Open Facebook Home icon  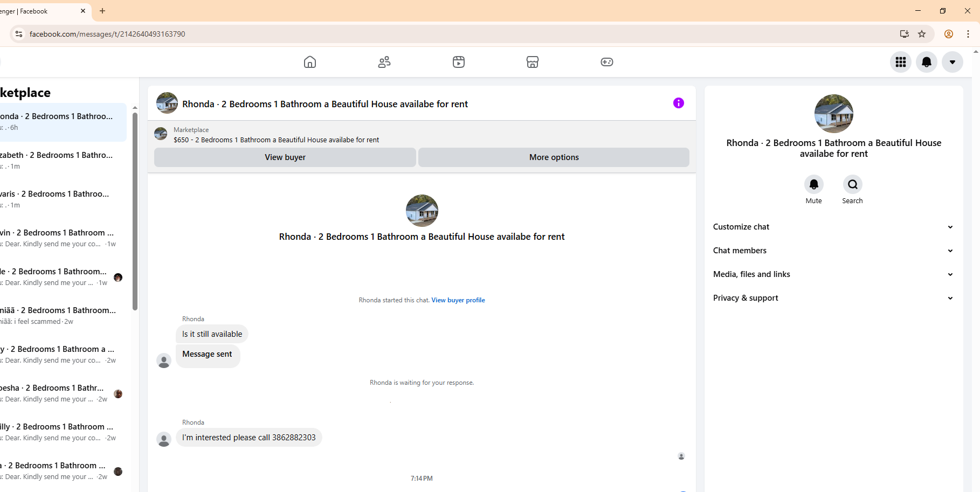pos(310,62)
